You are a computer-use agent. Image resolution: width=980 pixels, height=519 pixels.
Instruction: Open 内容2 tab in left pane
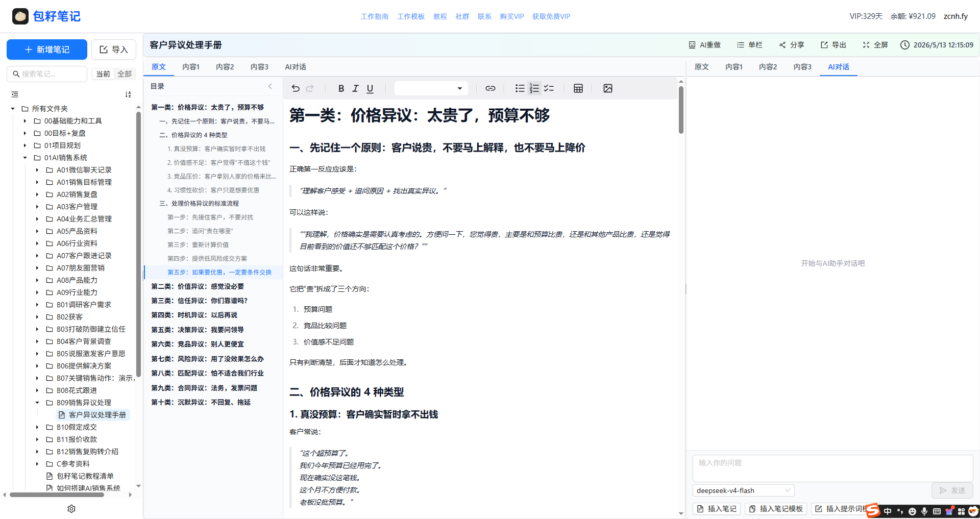tap(225, 67)
